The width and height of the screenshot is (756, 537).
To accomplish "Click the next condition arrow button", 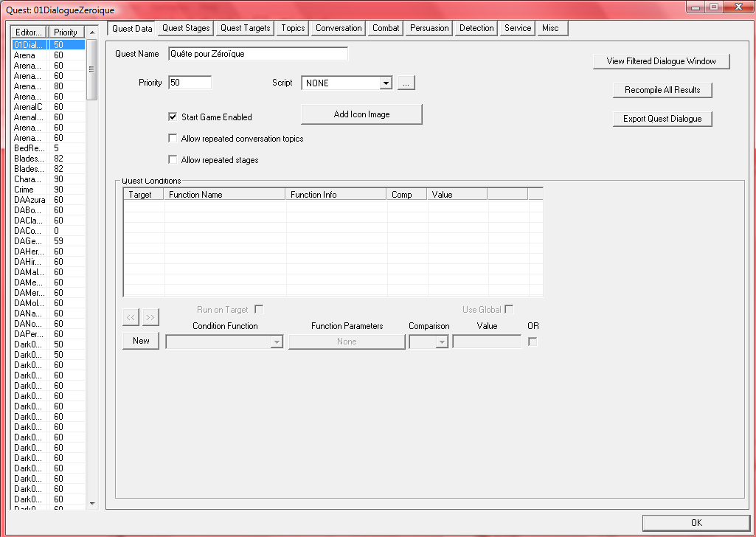I will coord(150,317).
